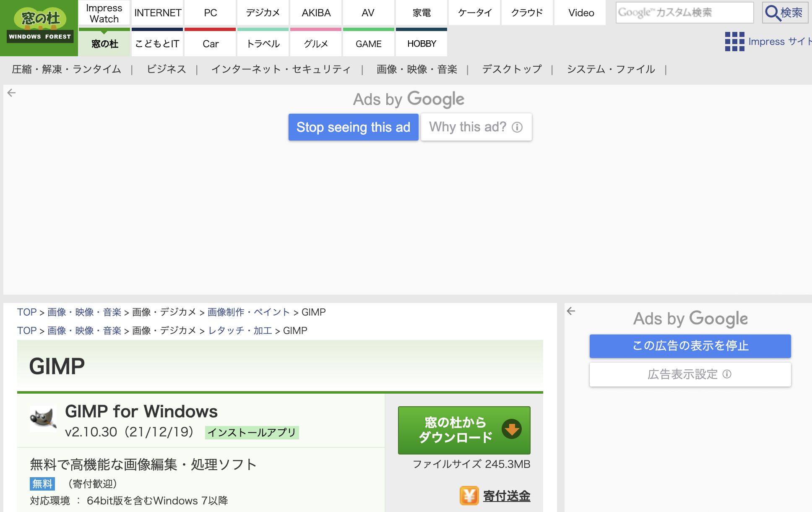Click the GIMP for Windows title
The width and height of the screenshot is (812, 512).
(x=141, y=411)
